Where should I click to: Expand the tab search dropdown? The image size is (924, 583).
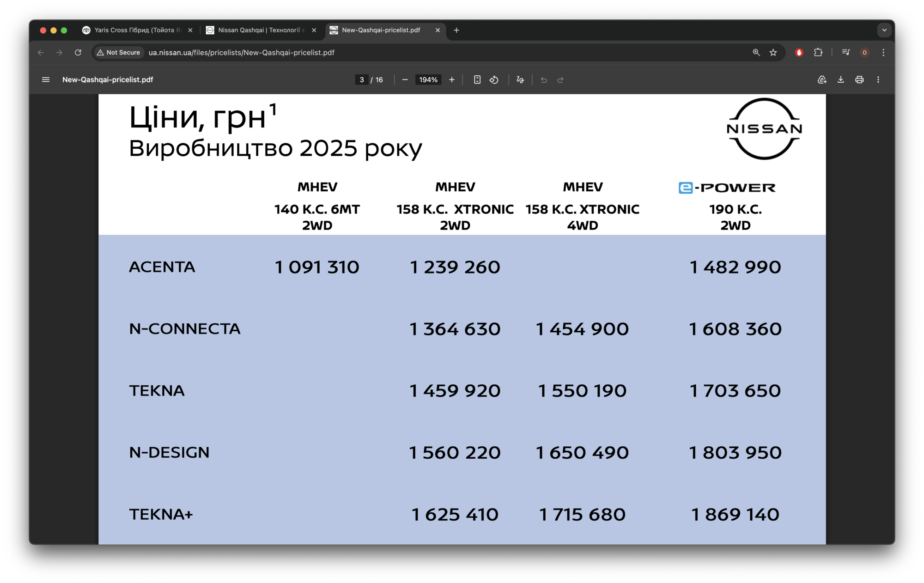(884, 30)
